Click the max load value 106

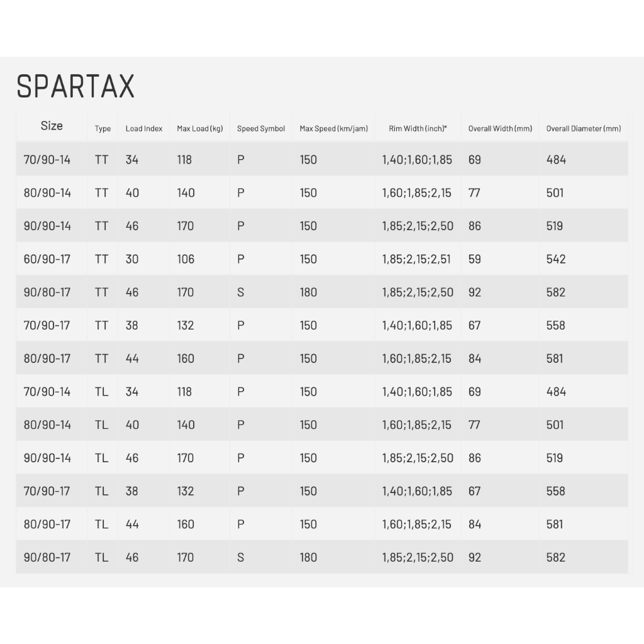[186, 259]
